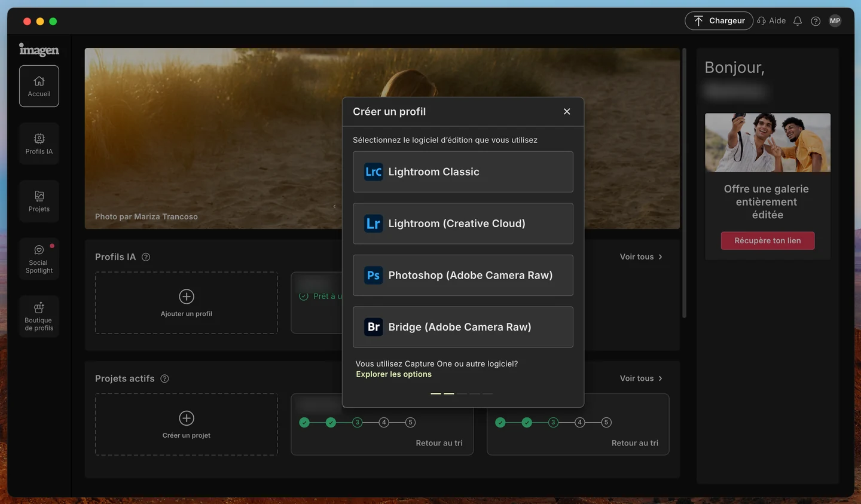The height and width of the screenshot is (504, 861).
Task: Select the Bridge (Adobe Camera Raw) option
Action: pos(463,327)
